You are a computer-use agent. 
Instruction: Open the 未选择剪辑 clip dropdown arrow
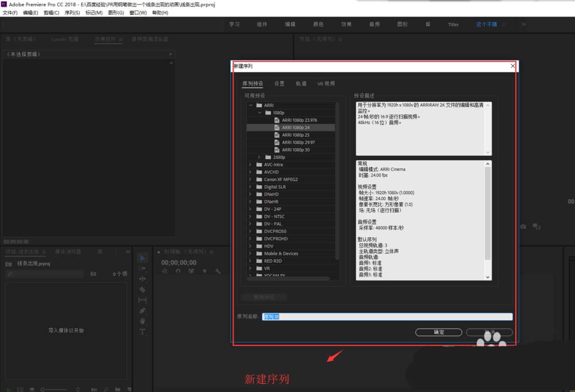pos(171,54)
